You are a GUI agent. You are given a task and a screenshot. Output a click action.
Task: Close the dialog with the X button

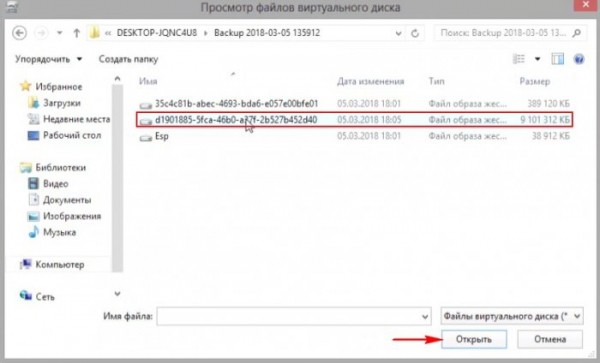[x=586, y=5]
